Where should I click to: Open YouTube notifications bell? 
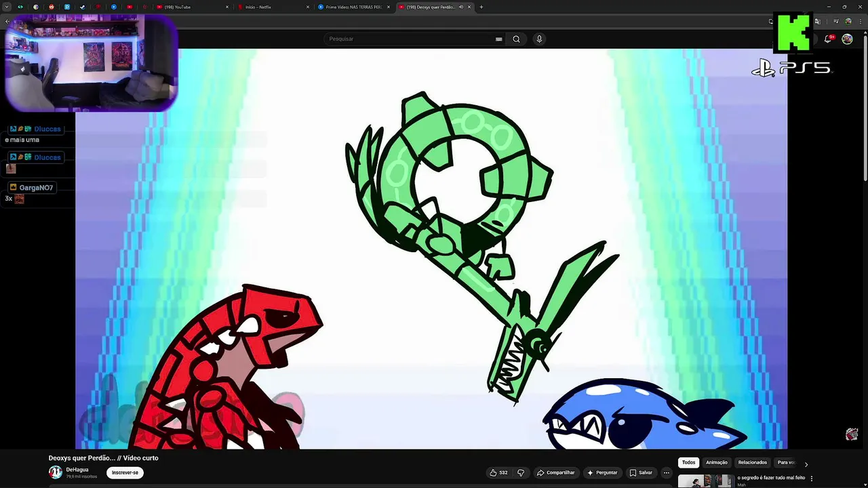tap(828, 39)
